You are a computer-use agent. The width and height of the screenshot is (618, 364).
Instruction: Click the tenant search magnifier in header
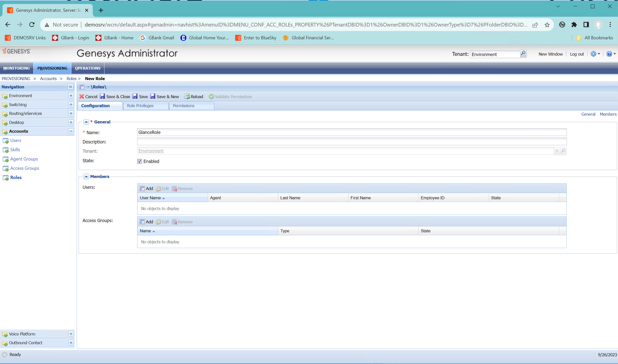[523, 54]
